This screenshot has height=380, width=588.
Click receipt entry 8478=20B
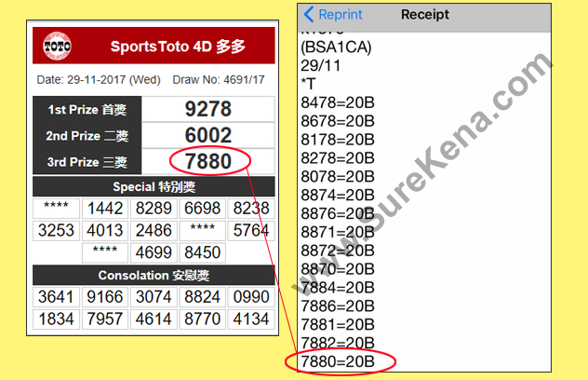tap(338, 102)
